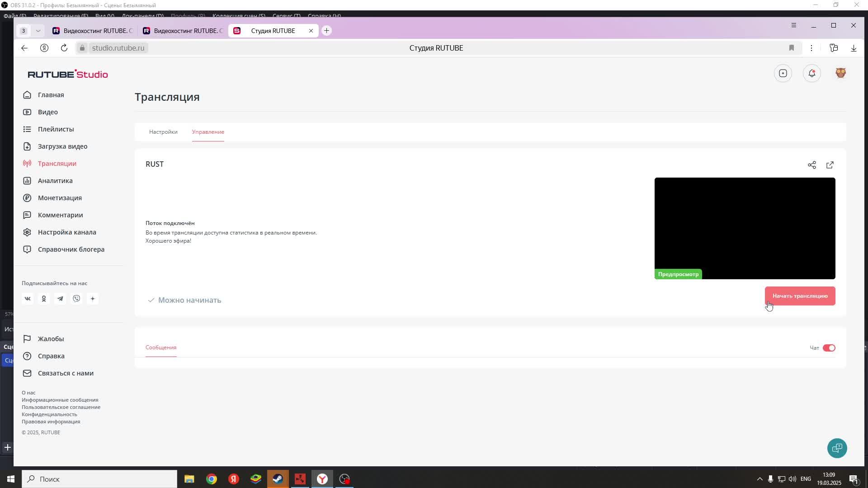Screen dimensions: 868x488
Task: Open the support chat bubble button
Action: click(x=837, y=448)
